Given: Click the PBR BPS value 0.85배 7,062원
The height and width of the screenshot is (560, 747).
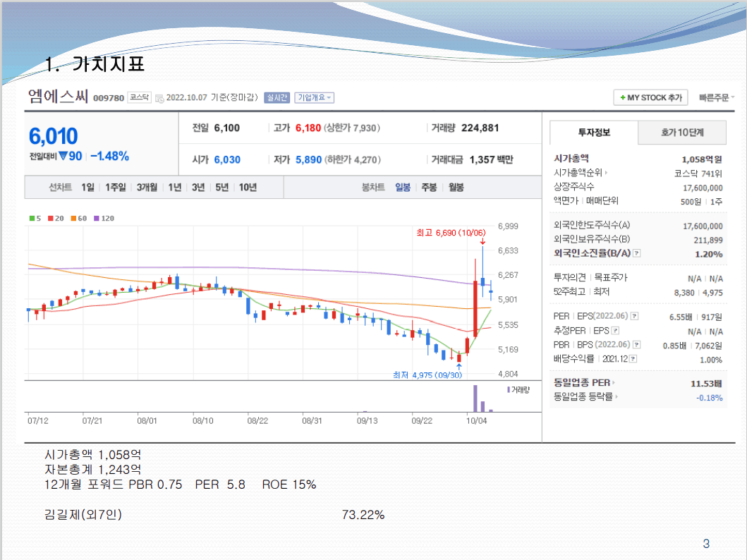Looking at the screenshot, I should 693,346.
